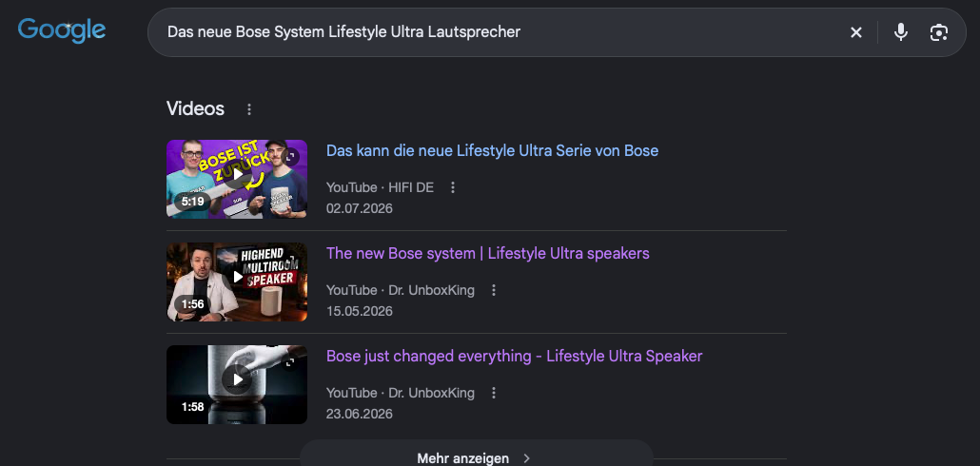Image resolution: width=980 pixels, height=466 pixels.
Task: Open 'The new Bose system' video link
Action: pyautogui.click(x=487, y=253)
